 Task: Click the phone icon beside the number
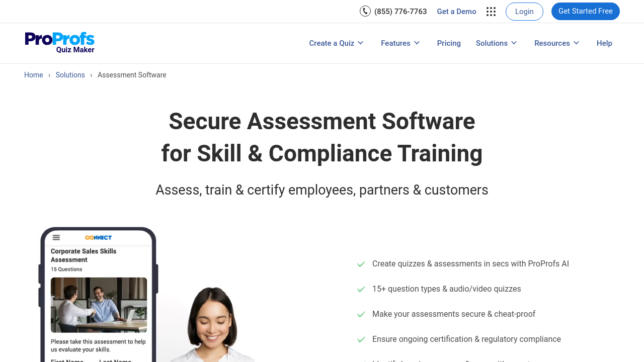tap(365, 11)
